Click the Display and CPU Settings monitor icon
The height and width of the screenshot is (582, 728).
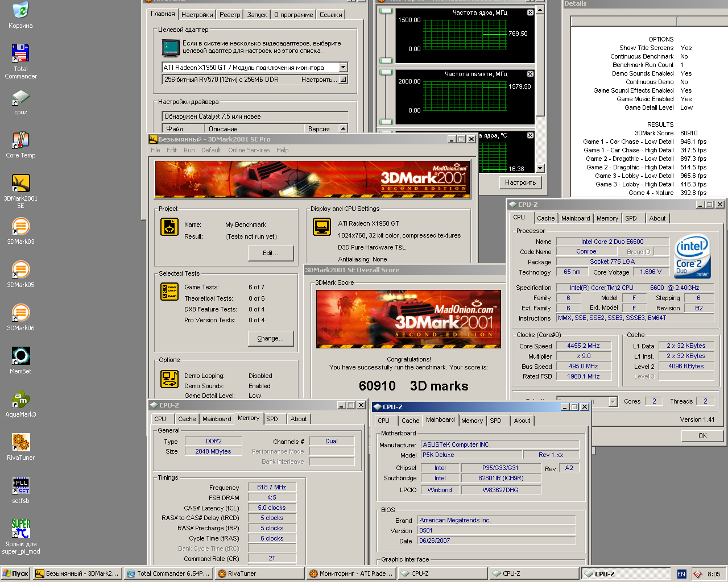click(322, 227)
